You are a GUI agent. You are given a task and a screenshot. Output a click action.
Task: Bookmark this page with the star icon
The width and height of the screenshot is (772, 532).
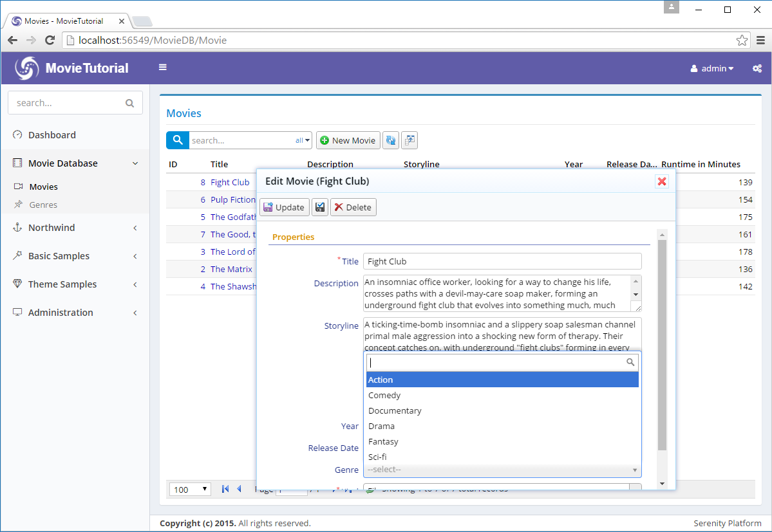[x=742, y=40]
